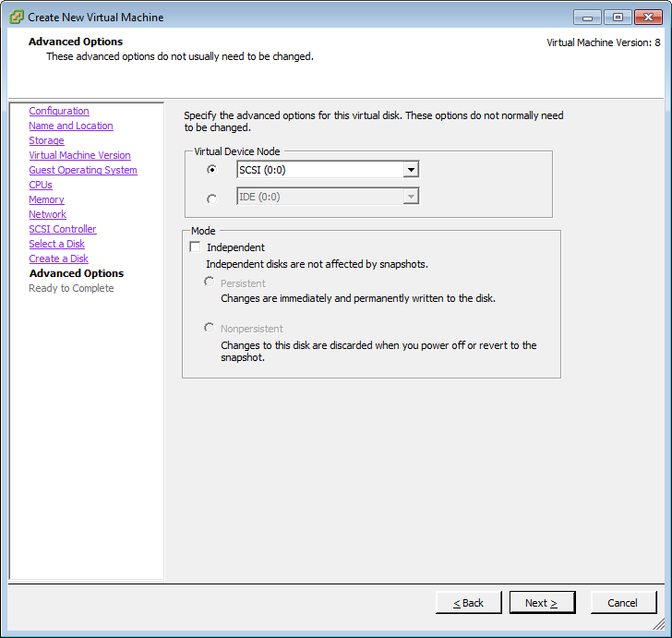Choose the IDE virtual device node radio
Viewport: 672px width, 638px height.
point(212,198)
